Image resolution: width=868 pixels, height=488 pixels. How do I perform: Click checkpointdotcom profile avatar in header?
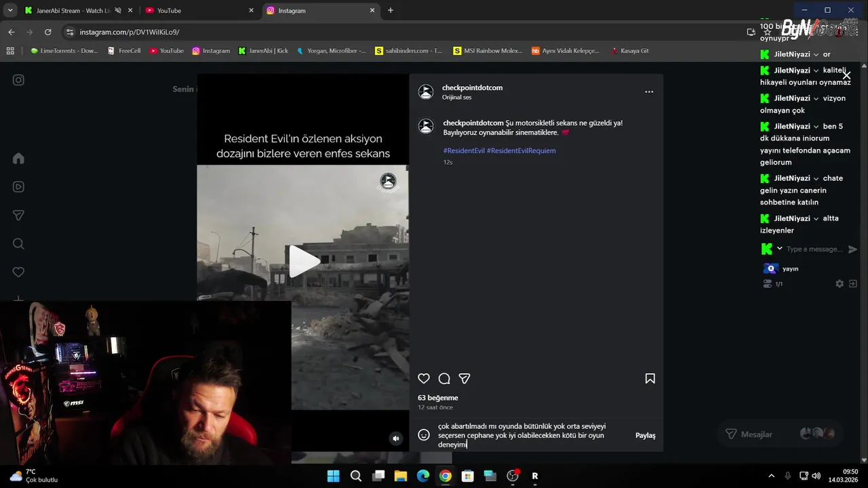click(426, 92)
